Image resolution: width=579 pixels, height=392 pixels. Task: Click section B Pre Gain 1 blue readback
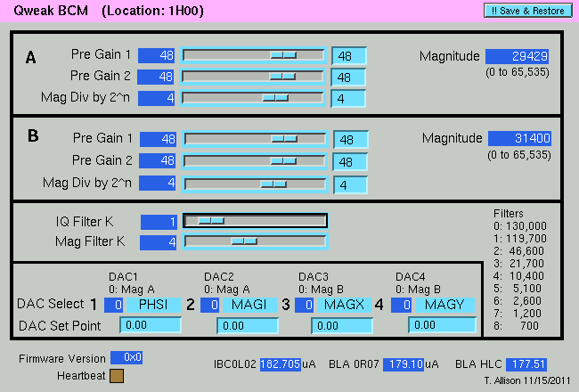click(x=158, y=139)
